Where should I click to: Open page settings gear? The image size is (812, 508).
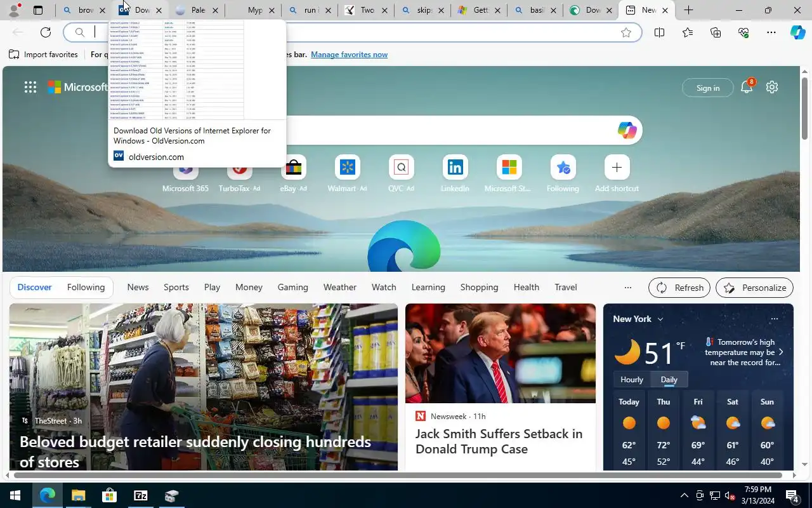point(771,87)
